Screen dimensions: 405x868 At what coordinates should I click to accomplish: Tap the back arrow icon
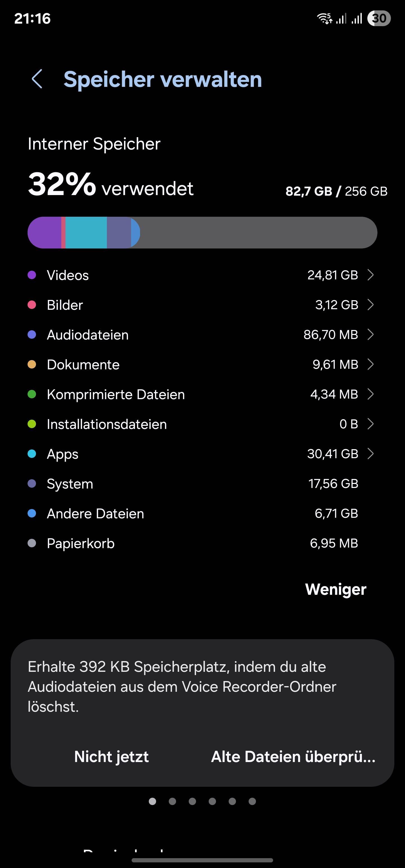(37, 79)
